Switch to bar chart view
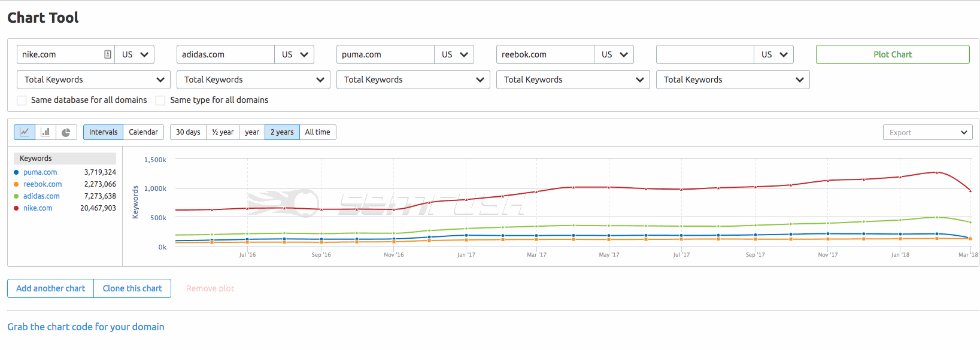 [45, 132]
